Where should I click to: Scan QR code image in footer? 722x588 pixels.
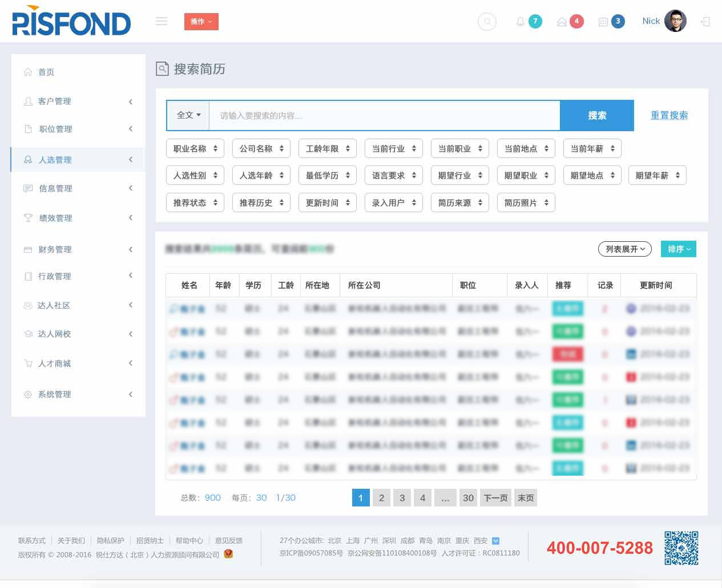point(681,548)
